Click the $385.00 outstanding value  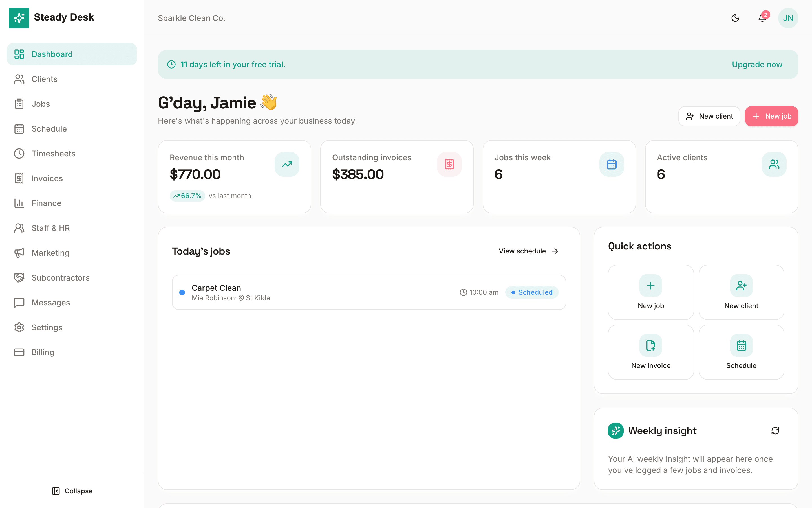coord(358,174)
